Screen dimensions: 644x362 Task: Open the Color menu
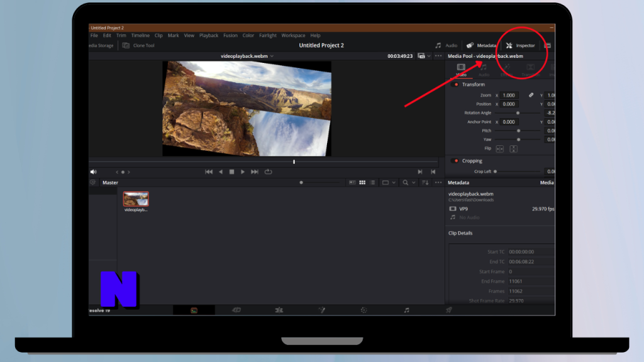248,36
